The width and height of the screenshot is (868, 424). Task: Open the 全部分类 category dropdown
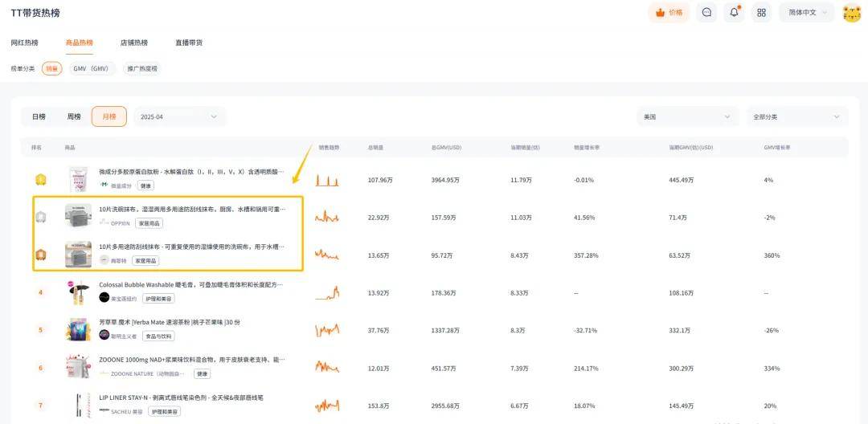796,117
